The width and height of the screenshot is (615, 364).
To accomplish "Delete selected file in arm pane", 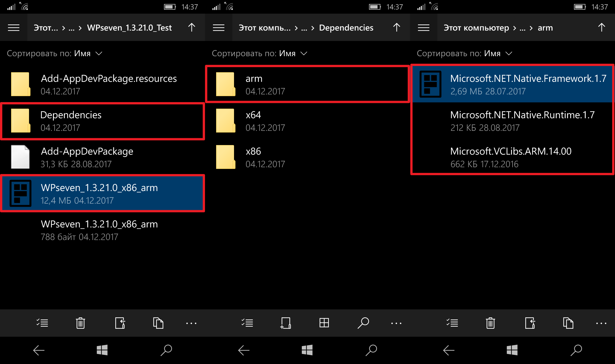I will [x=490, y=323].
